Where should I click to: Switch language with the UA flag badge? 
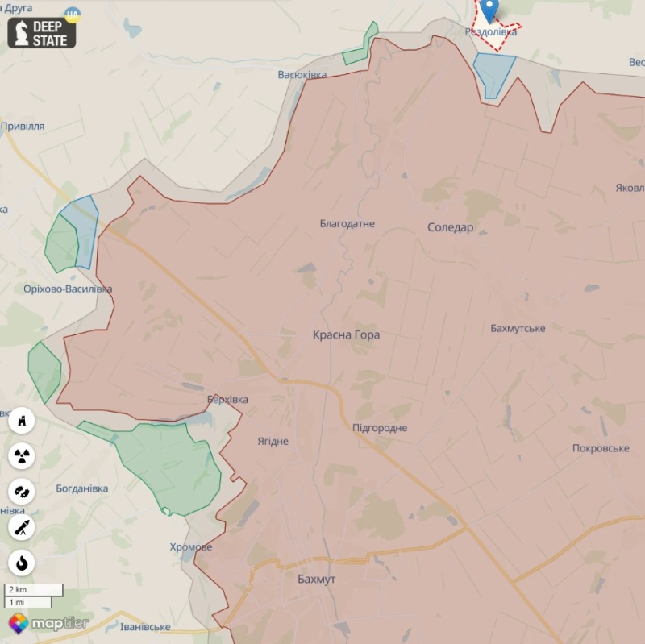73,15
